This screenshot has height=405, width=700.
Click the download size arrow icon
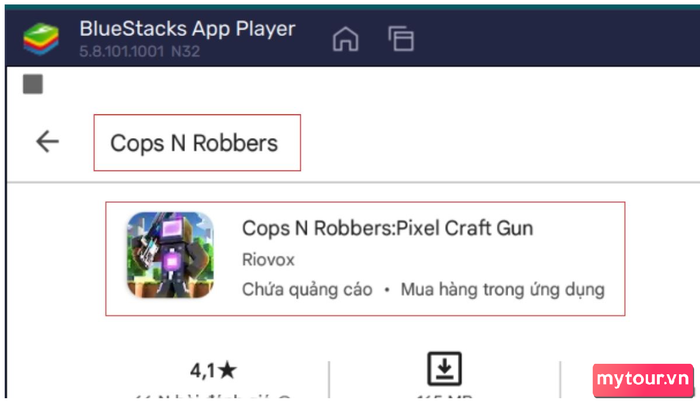(x=444, y=369)
